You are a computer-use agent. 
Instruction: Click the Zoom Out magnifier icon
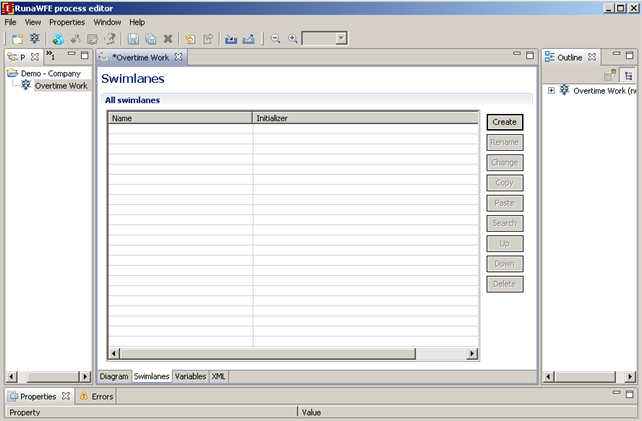pyautogui.click(x=276, y=38)
